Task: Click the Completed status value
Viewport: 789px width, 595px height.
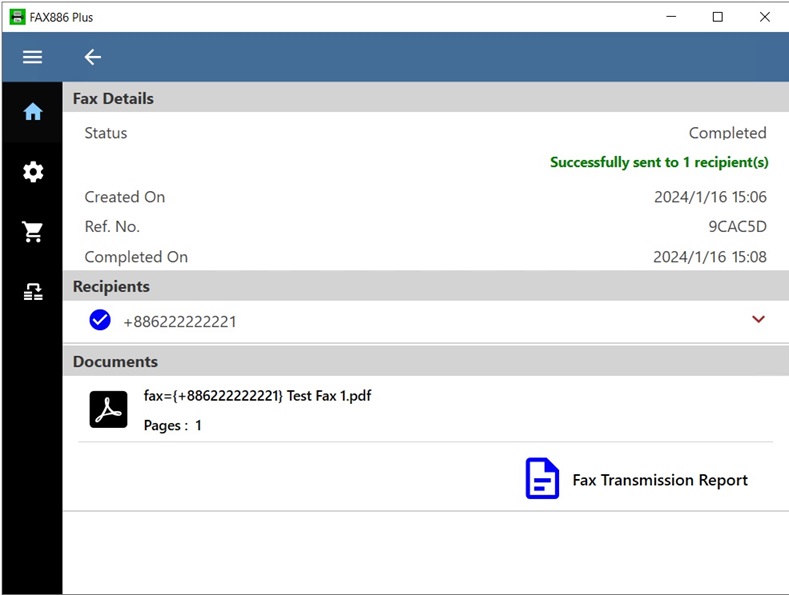Action: (x=728, y=133)
